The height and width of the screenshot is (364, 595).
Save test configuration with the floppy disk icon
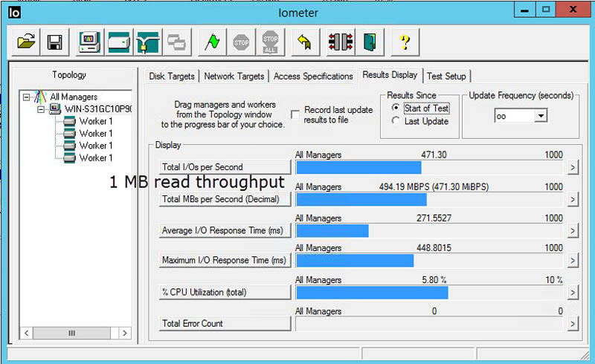(54, 42)
